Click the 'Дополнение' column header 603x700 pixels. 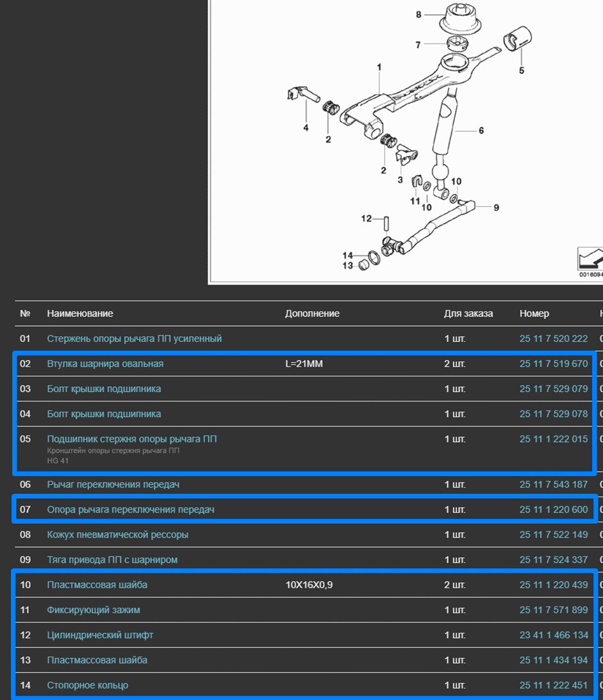click(312, 313)
